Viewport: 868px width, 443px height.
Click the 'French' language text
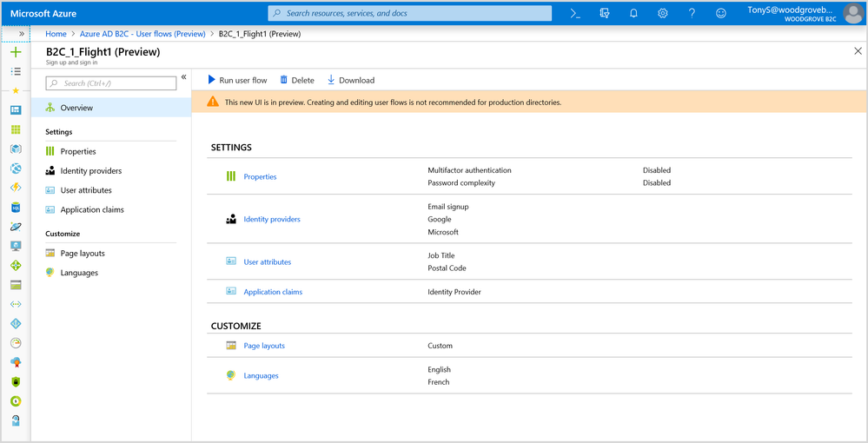point(439,382)
